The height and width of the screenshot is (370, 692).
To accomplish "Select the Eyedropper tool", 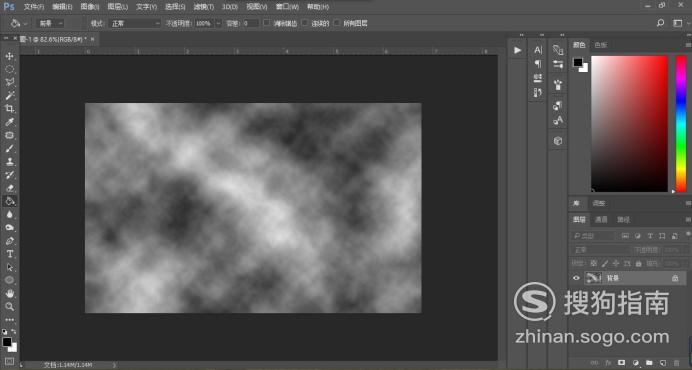I will point(9,122).
